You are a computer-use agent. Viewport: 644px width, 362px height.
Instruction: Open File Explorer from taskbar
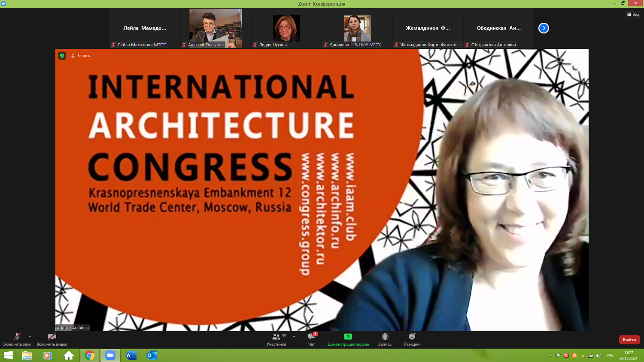coord(27,356)
